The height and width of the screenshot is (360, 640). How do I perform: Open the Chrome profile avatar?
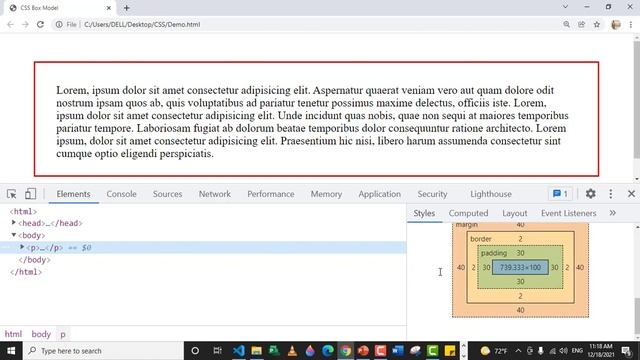tap(616, 24)
